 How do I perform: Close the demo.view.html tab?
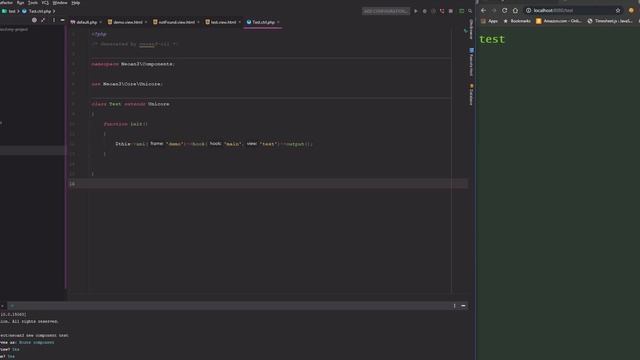coord(146,22)
